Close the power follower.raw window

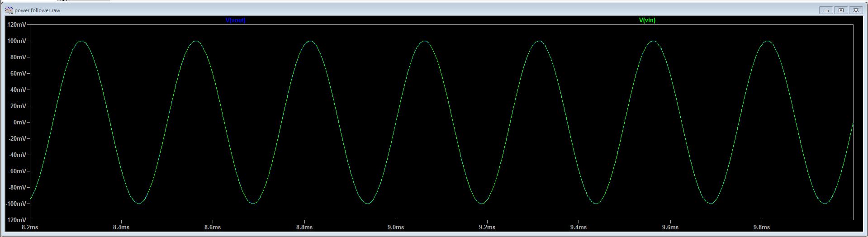coord(856,10)
